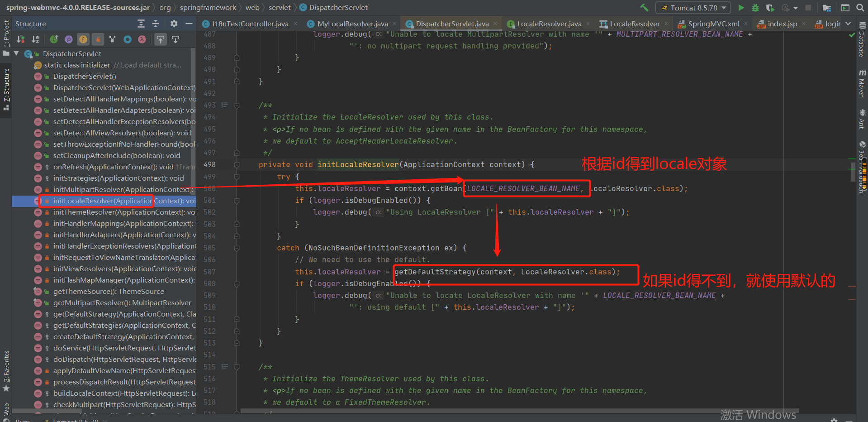868x422 pixels.
Task: Toggle show fields orange f icon
Action: 83,39
